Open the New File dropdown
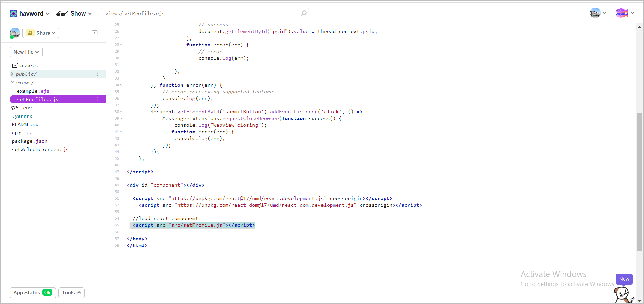The width and height of the screenshot is (644, 304). point(26,52)
